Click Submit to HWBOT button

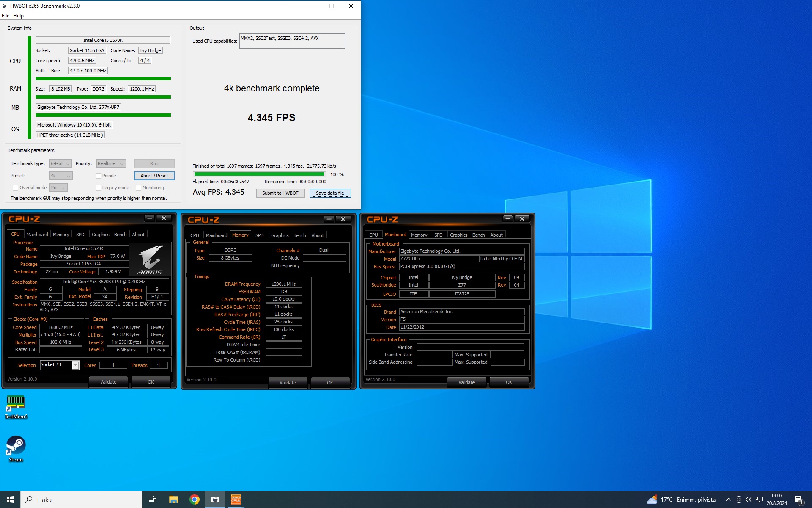tap(280, 193)
